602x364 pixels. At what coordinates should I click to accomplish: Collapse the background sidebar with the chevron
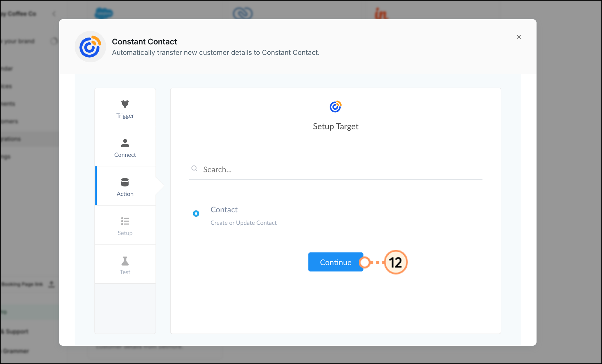54,14
